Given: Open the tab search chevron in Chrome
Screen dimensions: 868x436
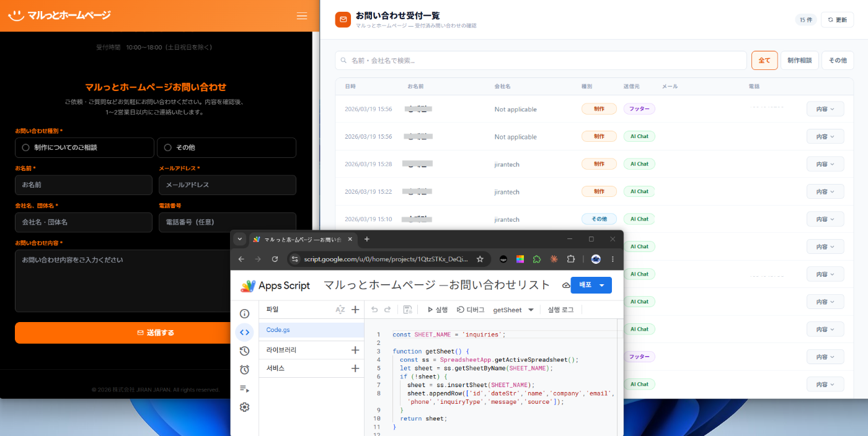Looking at the screenshot, I should point(240,239).
